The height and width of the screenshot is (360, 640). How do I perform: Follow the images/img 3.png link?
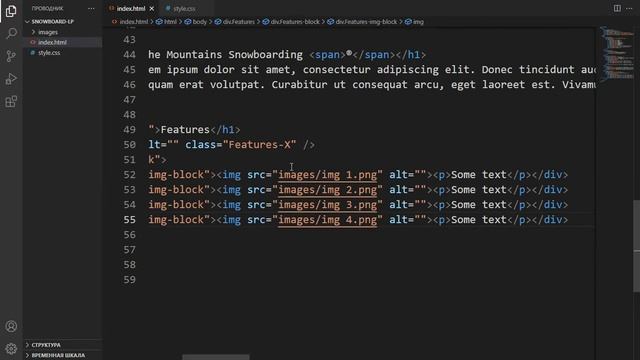click(328, 205)
